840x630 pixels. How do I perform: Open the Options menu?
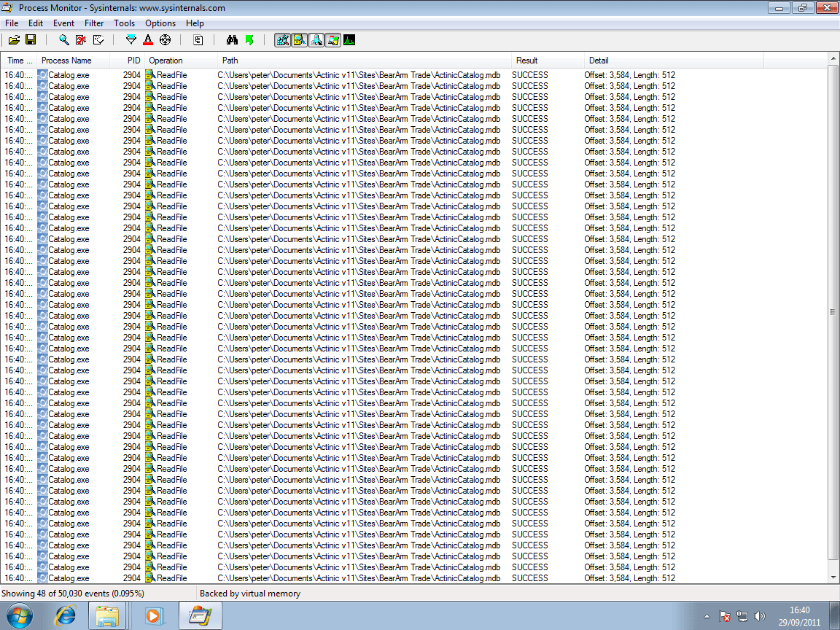[x=160, y=23]
